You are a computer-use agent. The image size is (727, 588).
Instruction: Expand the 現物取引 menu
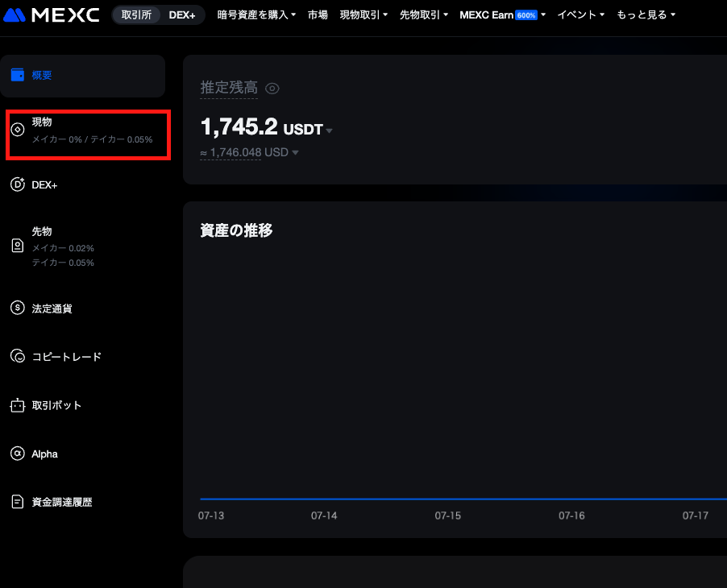363,14
